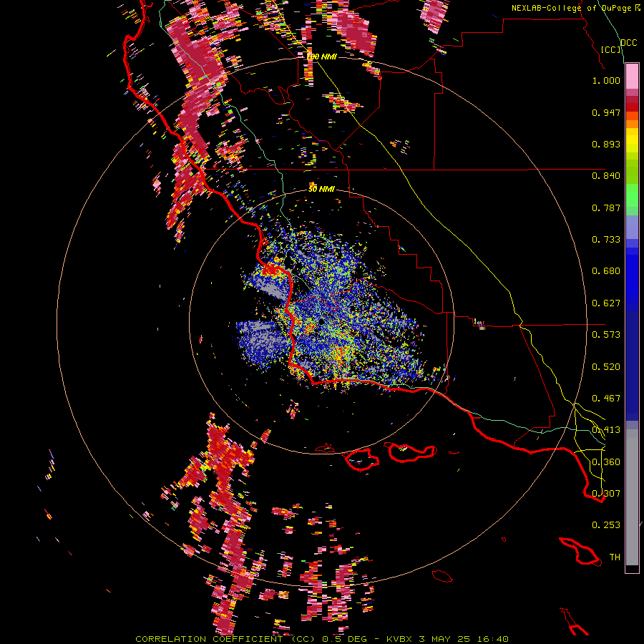Click the 3 MAY 25 date text
Viewport: 644px width, 644px height.
[x=444, y=639]
